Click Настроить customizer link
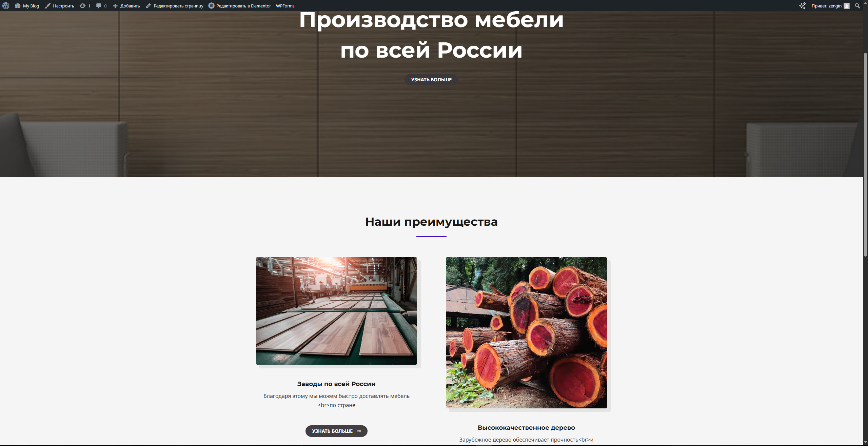 59,6
